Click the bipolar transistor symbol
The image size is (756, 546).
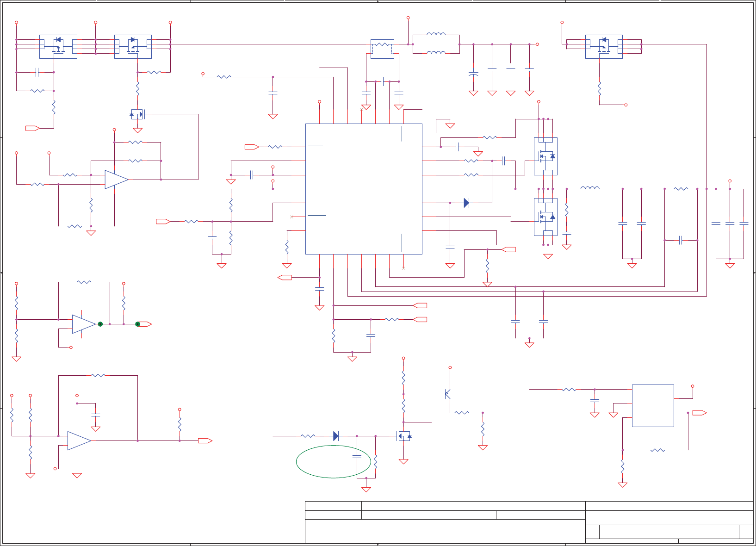[447, 394]
